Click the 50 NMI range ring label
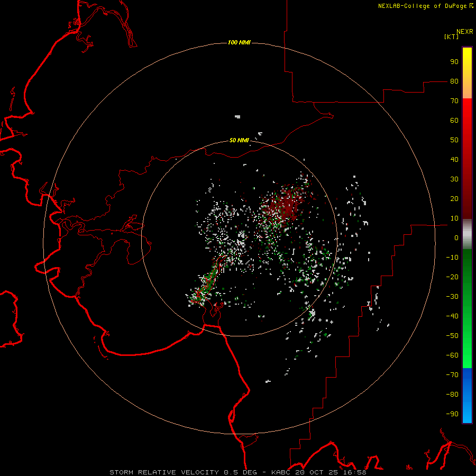Screen dimensions: 476x476 239,140
